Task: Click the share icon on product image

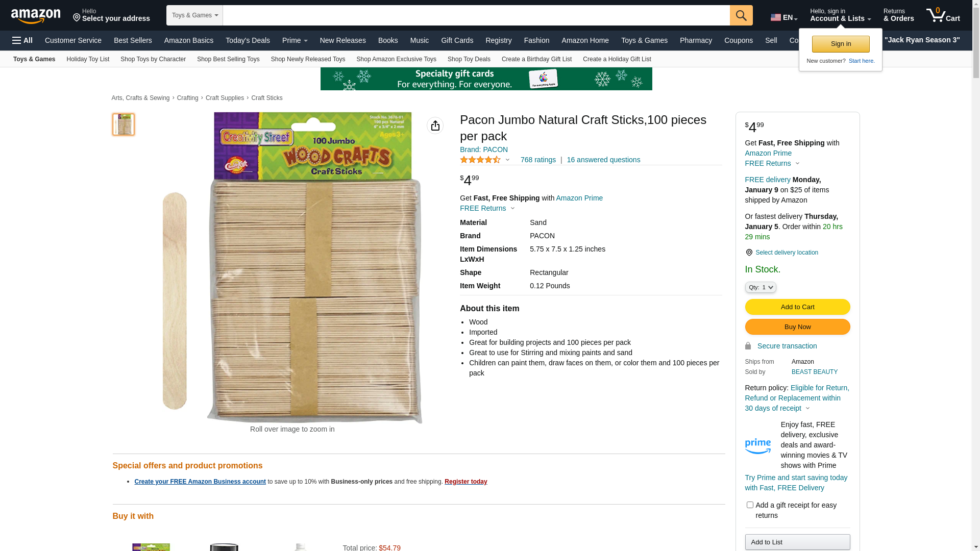Action: coord(435,126)
